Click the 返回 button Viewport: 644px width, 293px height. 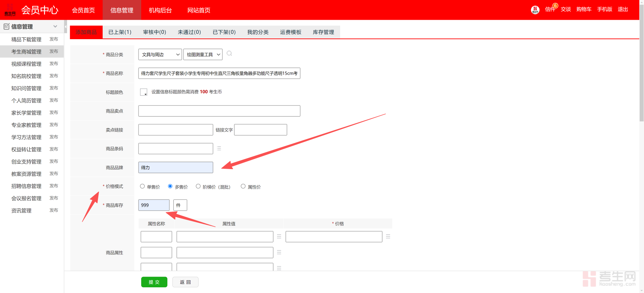[x=185, y=282]
